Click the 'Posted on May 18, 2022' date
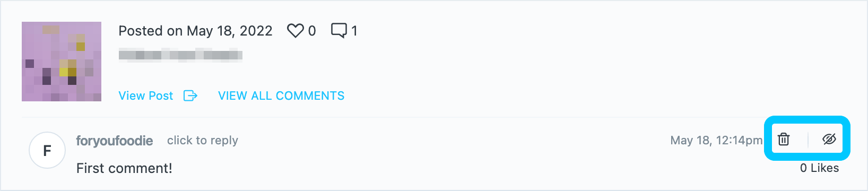Viewport: 868px width, 191px height. pos(195,31)
